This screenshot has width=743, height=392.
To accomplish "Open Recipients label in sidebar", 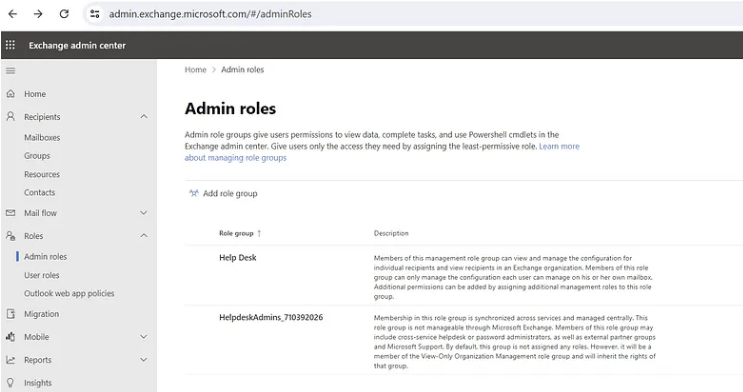I will (42, 117).
